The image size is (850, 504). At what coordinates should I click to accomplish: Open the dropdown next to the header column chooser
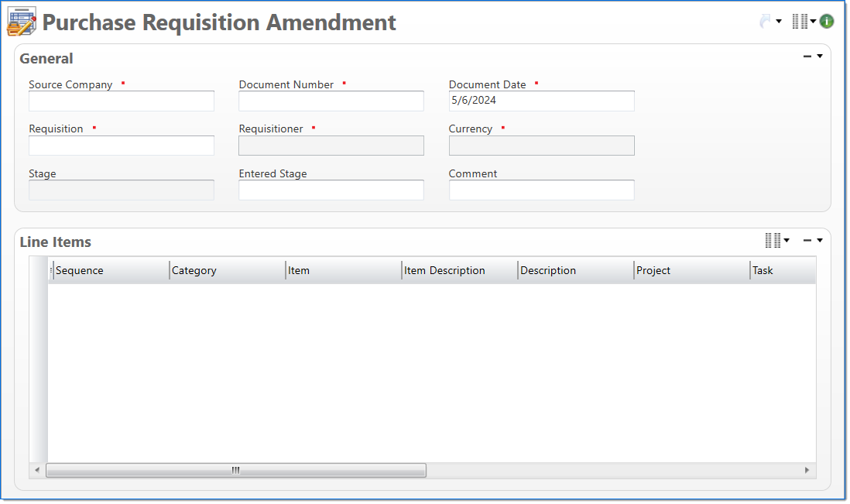(811, 21)
